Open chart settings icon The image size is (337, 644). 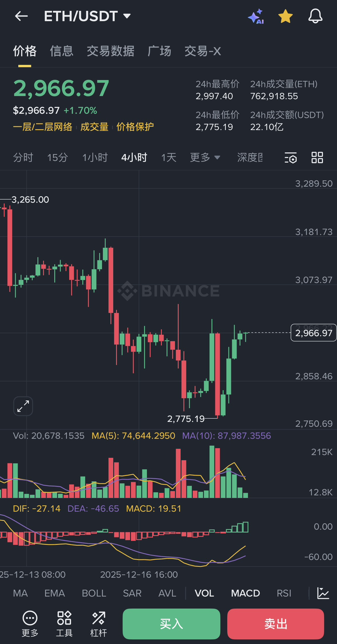coord(291,158)
